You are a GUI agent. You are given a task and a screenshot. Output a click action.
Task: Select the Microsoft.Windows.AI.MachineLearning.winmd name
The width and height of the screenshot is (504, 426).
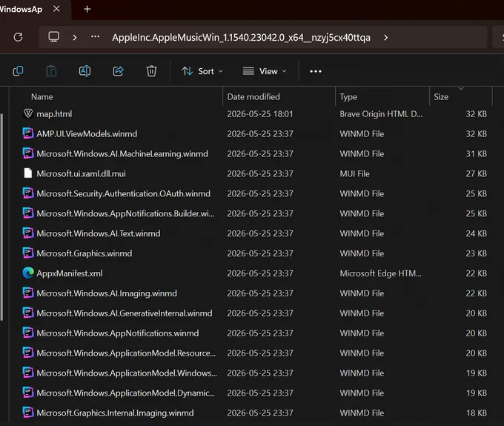click(x=122, y=154)
